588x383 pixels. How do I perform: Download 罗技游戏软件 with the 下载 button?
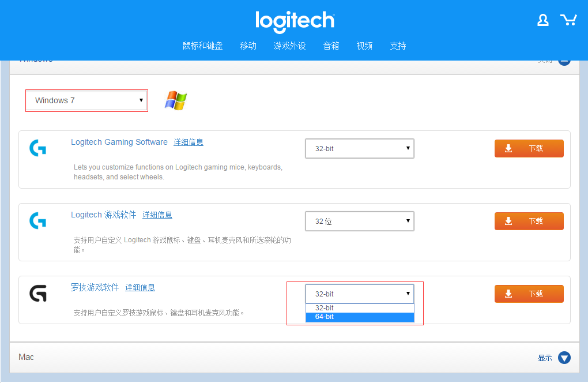click(x=529, y=294)
